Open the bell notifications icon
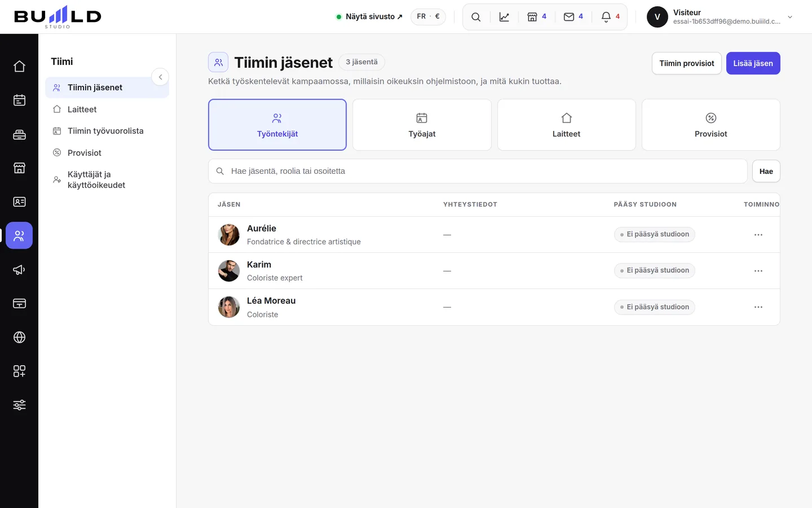The height and width of the screenshot is (508, 812). [610, 17]
